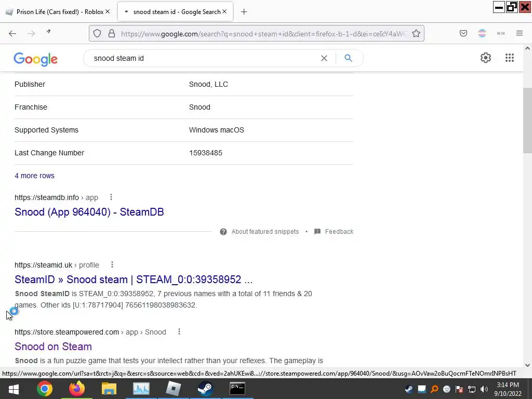The width and height of the screenshot is (532, 399).
Task: Bookmark this page with the star
Action: 416,33
